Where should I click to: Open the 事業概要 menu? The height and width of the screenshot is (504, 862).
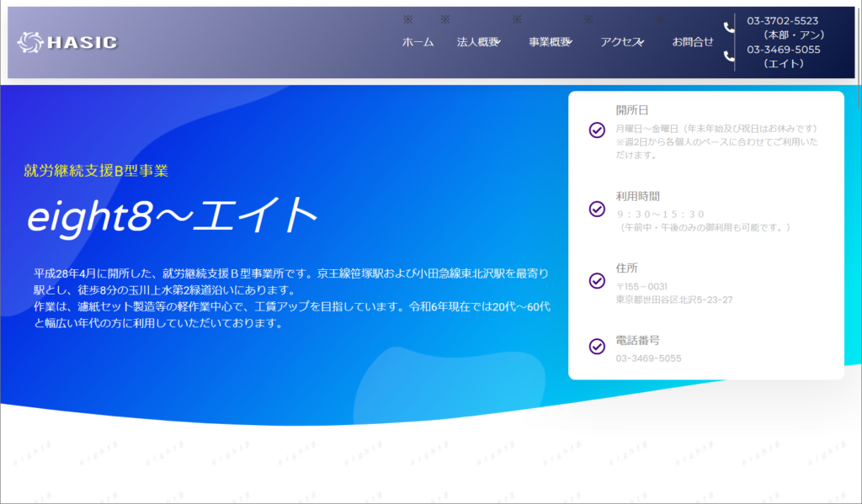click(x=549, y=42)
